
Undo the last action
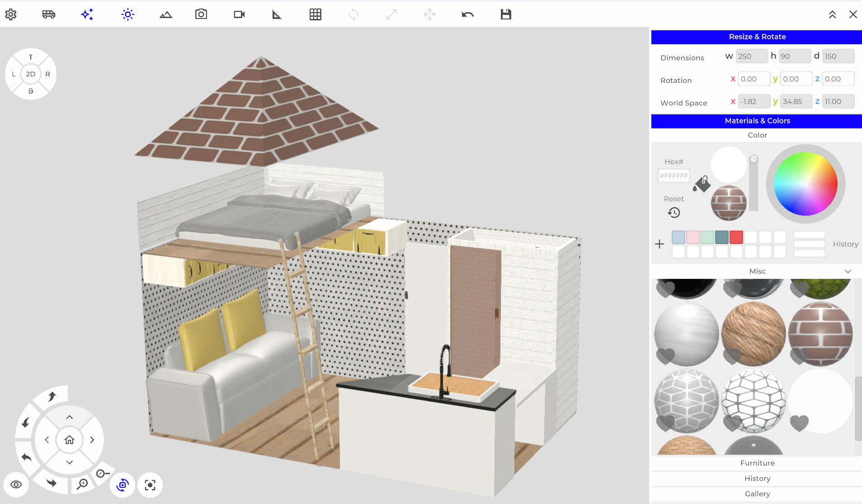[x=468, y=14]
